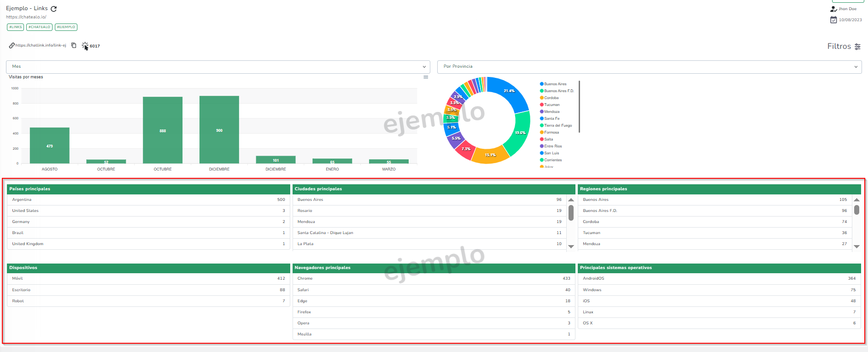Open the bar chart hamburger menu
Viewport: 868px width, 352px height.
click(x=426, y=77)
